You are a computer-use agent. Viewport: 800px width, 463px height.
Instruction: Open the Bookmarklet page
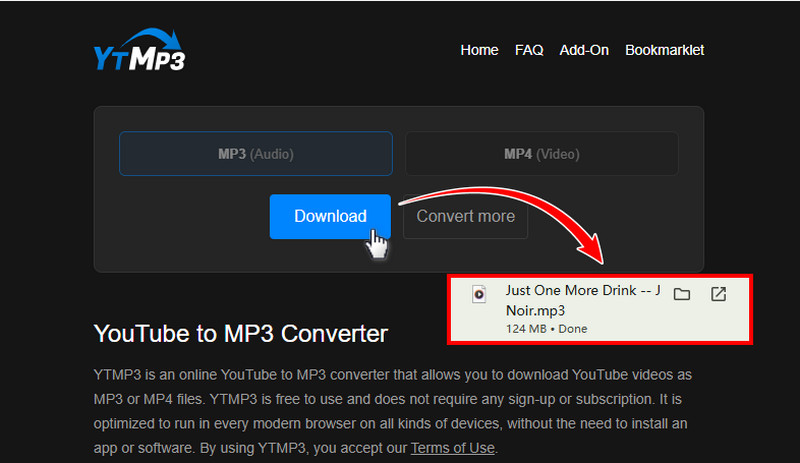pos(664,50)
